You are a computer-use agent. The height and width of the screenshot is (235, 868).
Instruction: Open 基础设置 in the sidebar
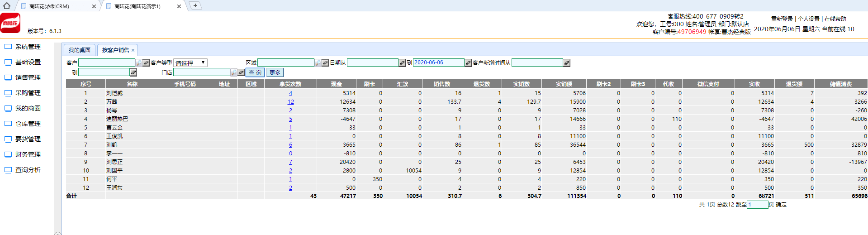tap(28, 62)
